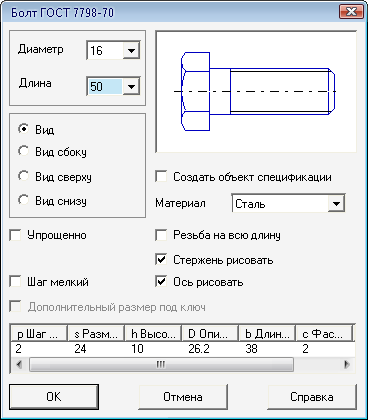Open help via Справка button
368x420 pixels.
[x=312, y=397]
